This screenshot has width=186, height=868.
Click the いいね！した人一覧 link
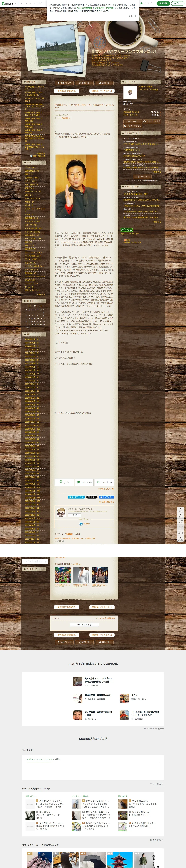point(106,489)
